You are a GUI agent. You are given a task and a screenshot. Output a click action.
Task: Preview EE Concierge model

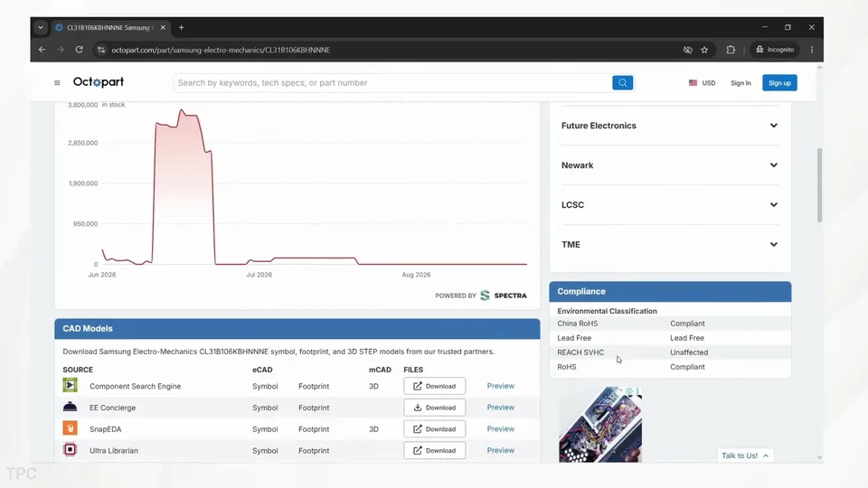500,408
